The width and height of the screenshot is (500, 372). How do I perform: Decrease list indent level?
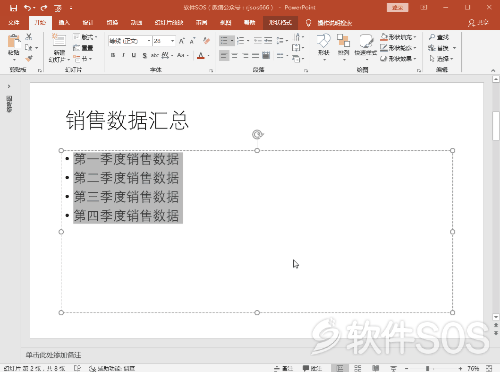(258, 41)
